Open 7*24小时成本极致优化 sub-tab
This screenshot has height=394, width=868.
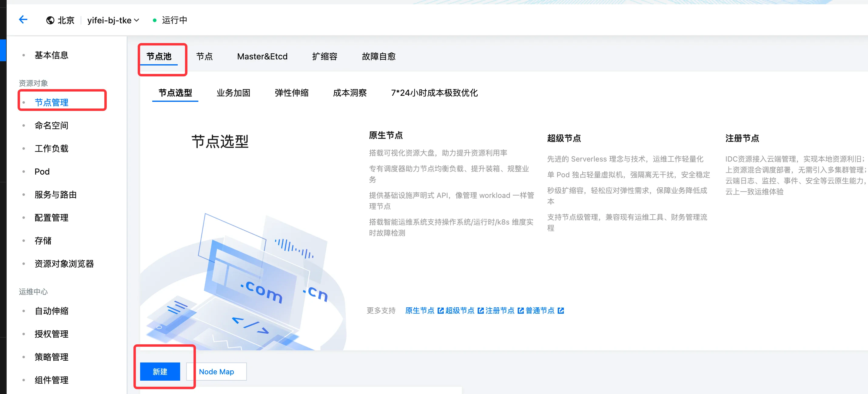434,93
